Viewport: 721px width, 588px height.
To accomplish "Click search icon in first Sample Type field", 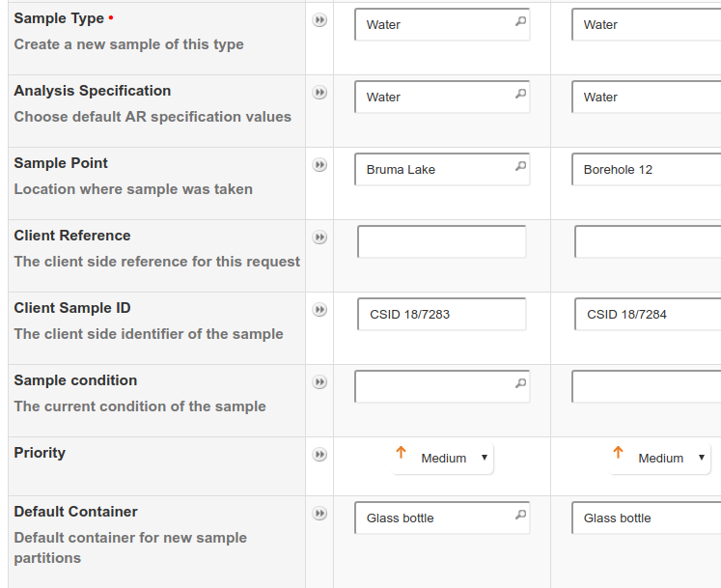I will [x=520, y=21].
